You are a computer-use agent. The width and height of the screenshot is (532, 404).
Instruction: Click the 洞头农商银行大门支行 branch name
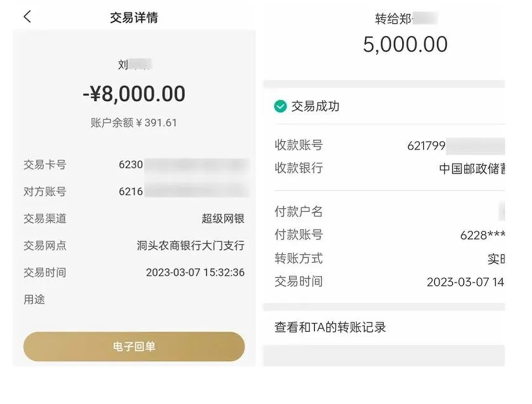(x=191, y=246)
